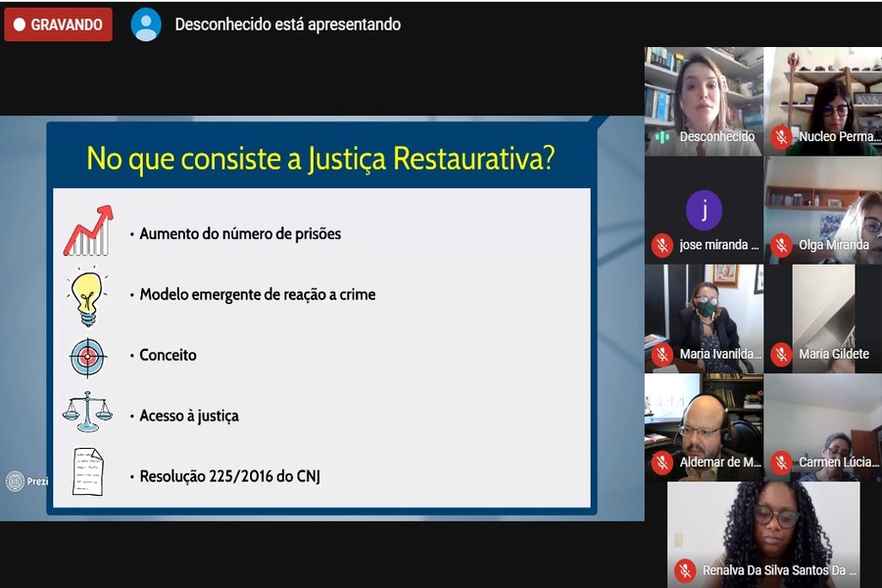
Task: Click the target bullseye icon
Action: click(87, 356)
